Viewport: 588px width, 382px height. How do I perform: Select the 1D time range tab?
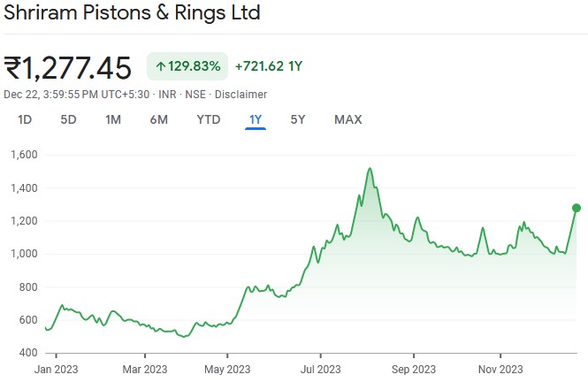tap(26, 119)
